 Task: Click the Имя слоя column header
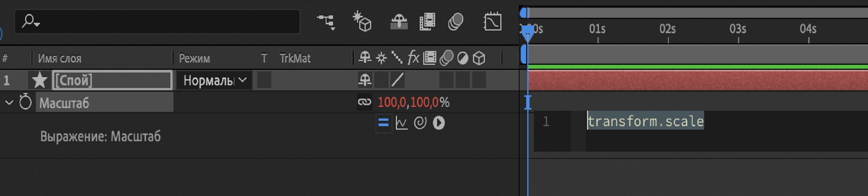(x=59, y=58)
